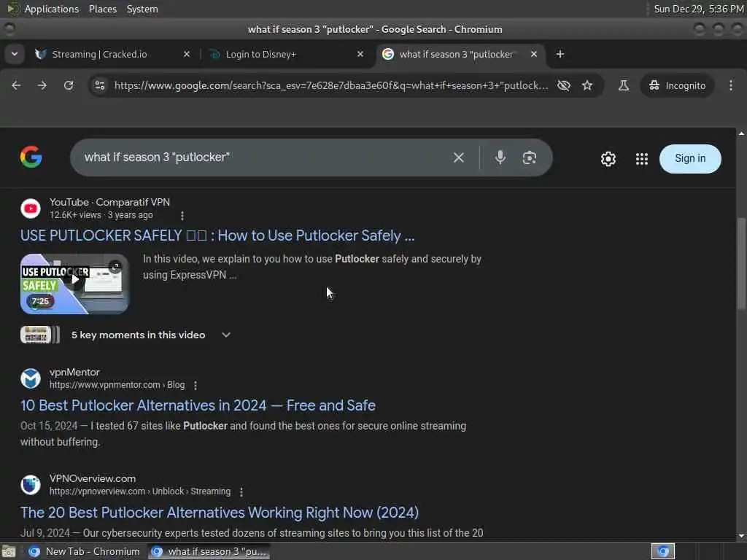Open The 20 Best Putlocker Alternatives link
The width and height of the screenshot is (747, 560).
[219, 513]
